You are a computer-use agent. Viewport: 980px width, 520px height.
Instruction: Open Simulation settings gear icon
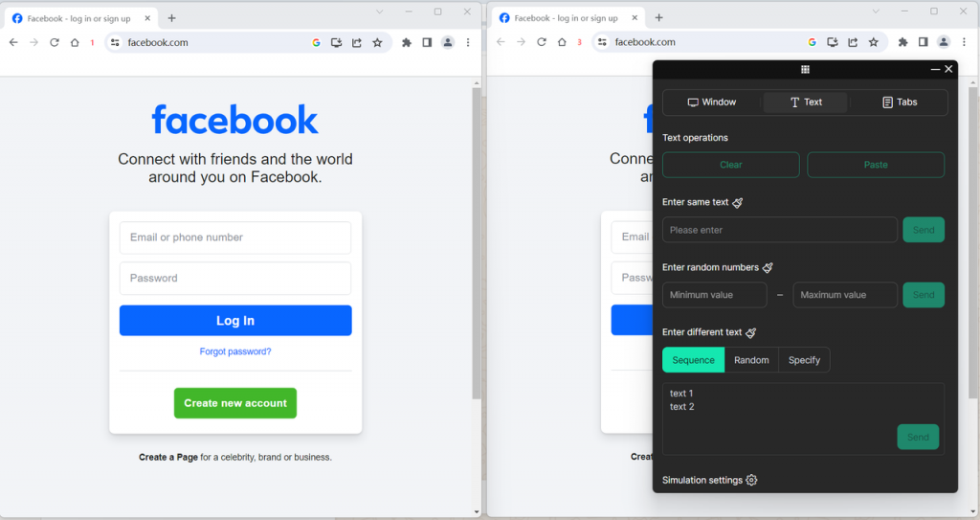click(x=751, y=480)
